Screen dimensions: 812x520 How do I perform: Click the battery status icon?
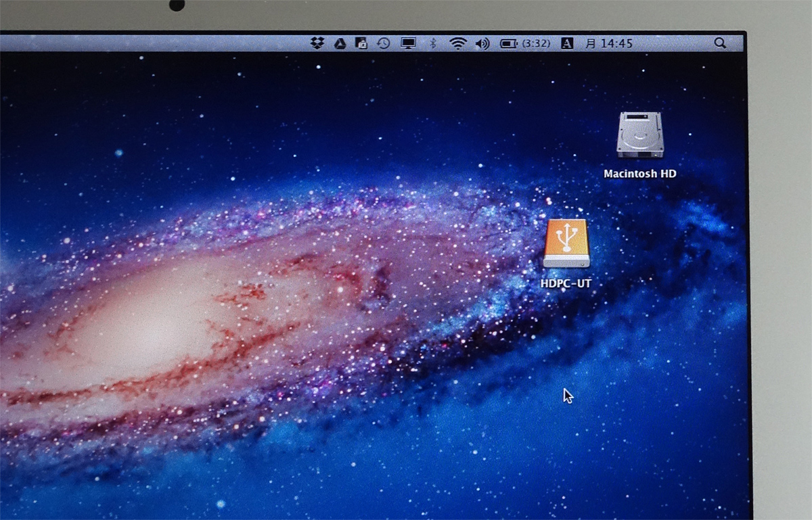coord(508,43)
